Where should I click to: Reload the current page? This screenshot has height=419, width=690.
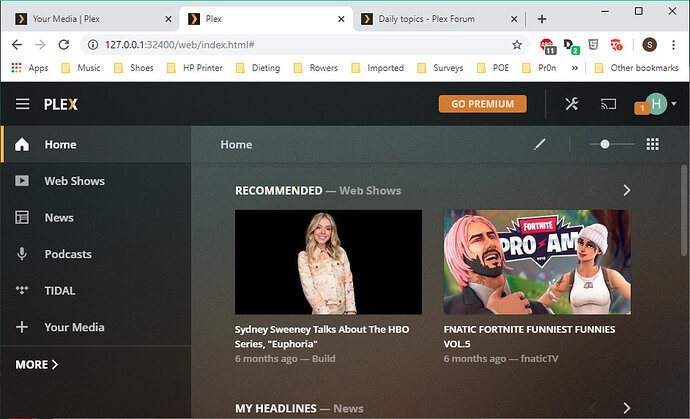64,44
